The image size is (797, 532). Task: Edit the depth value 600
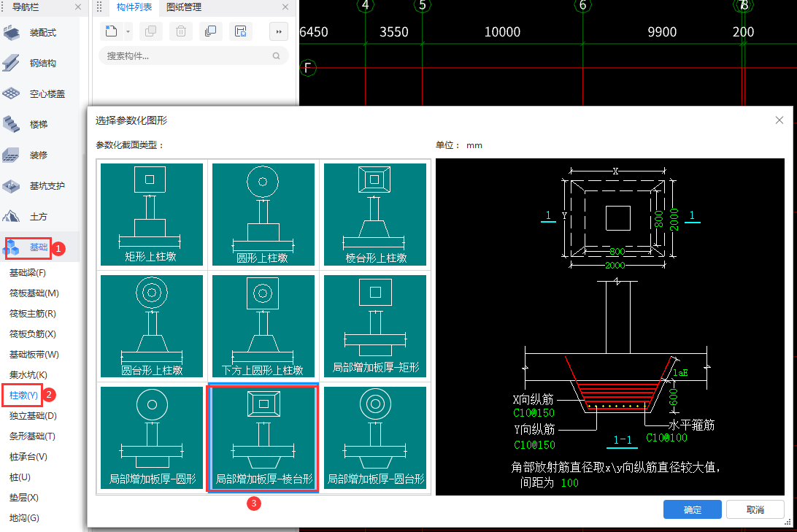coord(674,397)
